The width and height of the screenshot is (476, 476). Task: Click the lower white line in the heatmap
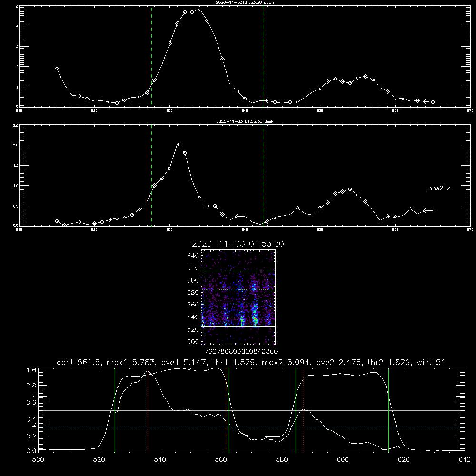coord(238,327)
